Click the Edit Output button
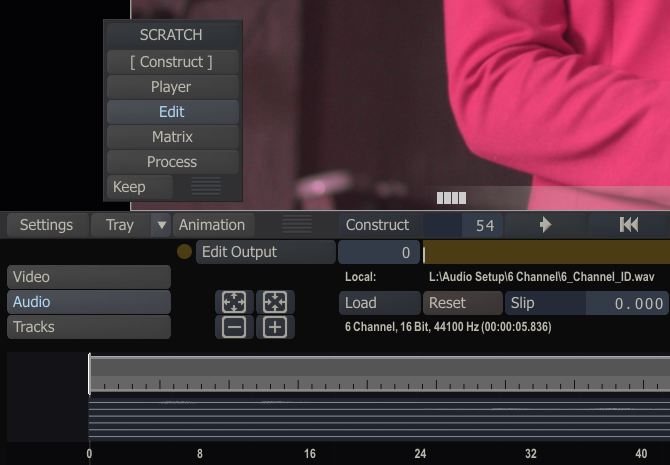670x465 pixels. pos(265,252)
